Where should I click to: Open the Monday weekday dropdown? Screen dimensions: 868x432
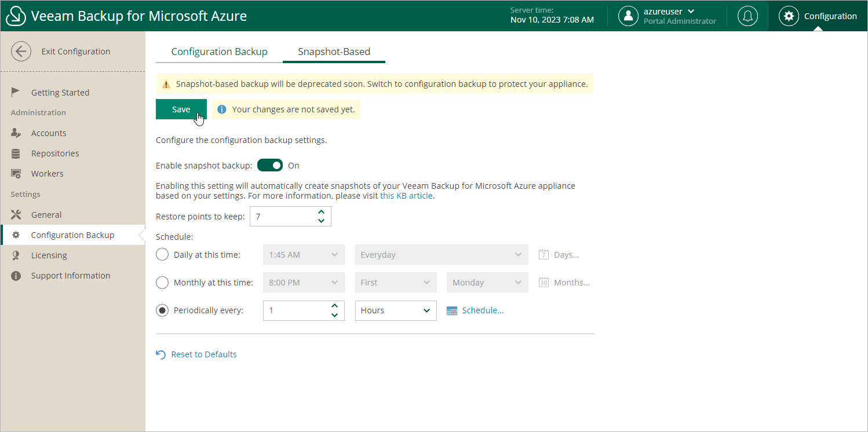click(487, 283)
